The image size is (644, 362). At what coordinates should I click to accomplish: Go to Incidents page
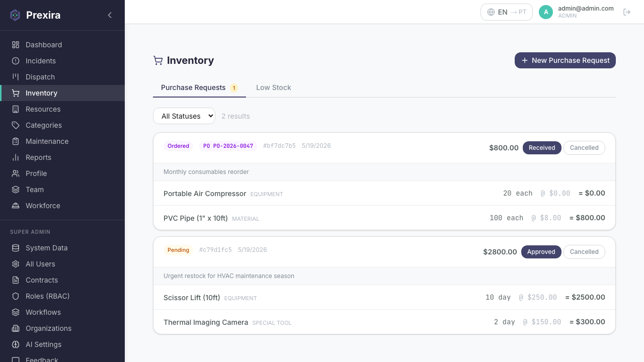[62, 61]
